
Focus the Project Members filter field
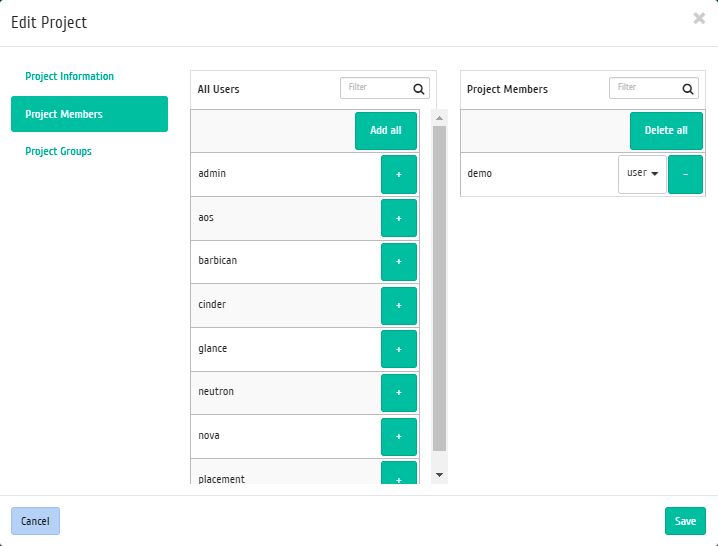pyautogui.click(x=654, y=88)
